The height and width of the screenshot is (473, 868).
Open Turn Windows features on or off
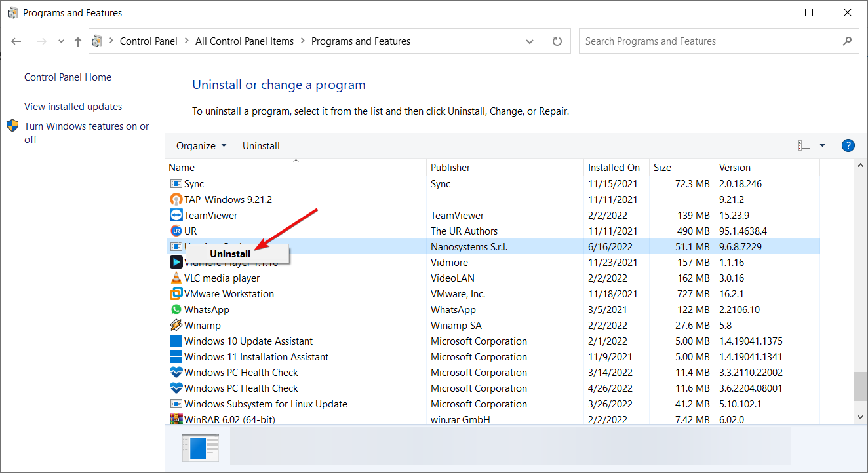[x=87, y=132]
